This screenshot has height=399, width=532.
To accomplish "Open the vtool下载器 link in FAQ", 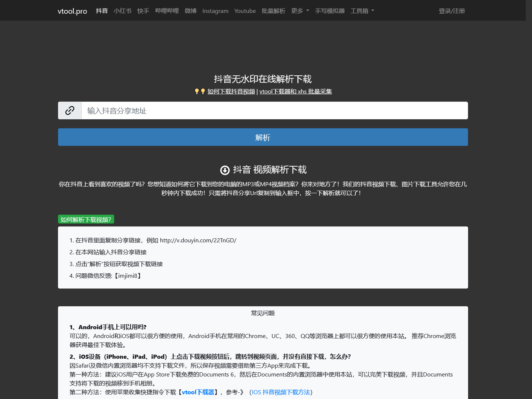I will tap(198, 392).
